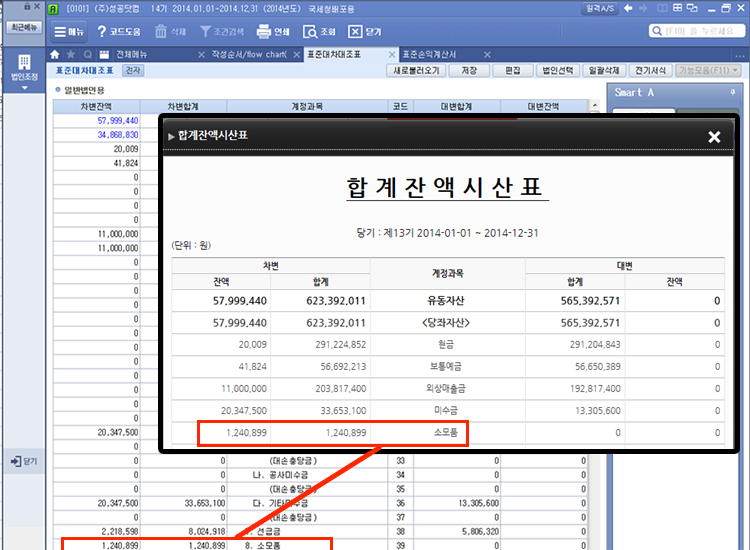This screenshot has height=550, width=750.
Task: Click the 선급금 row in background table
Action: point(320,531)
